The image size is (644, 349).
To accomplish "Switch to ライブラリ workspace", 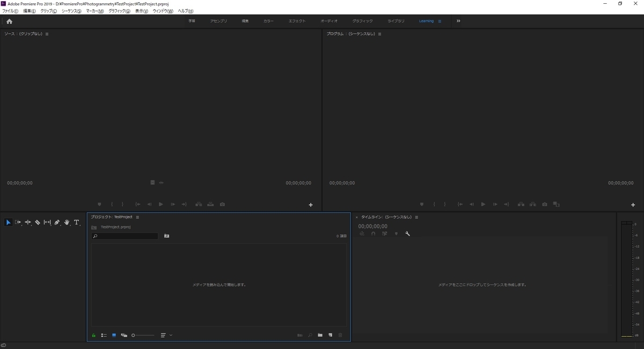I will [396, 21].
